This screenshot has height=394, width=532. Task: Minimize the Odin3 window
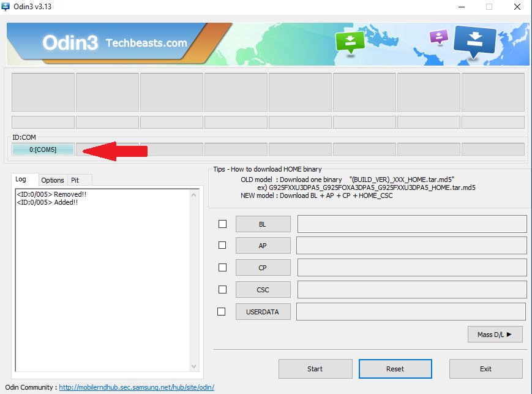pyautogui.click(x=462, y=7)
